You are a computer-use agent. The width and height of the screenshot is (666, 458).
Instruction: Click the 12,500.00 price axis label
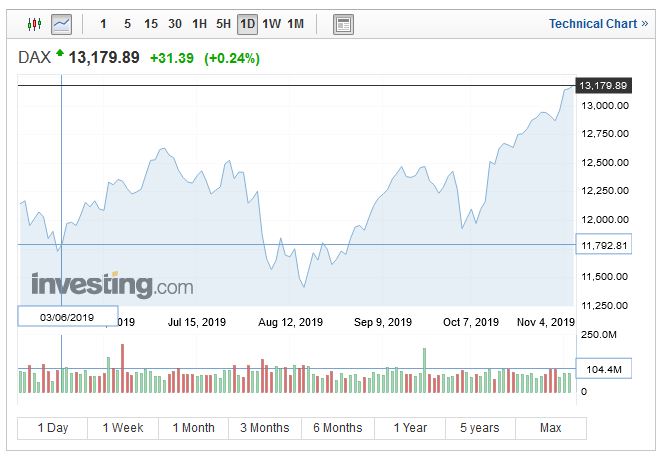tap(605, 162)
